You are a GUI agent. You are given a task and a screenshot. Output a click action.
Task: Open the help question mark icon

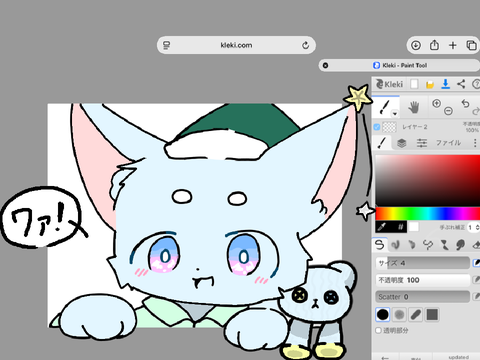click(476, 84)
